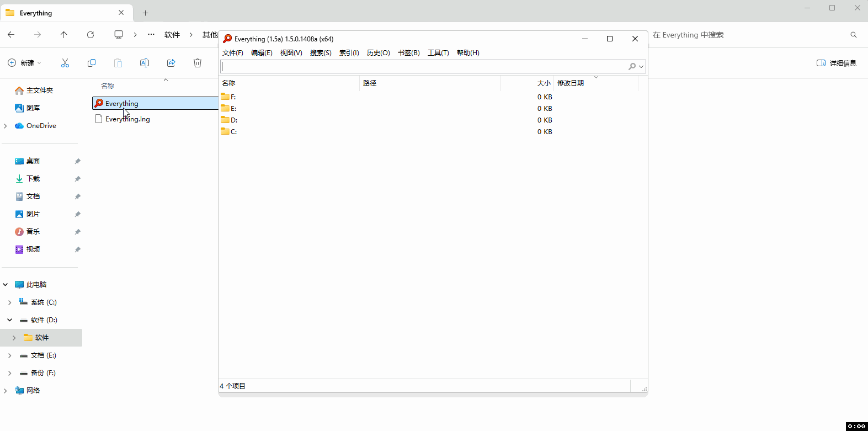
Task: Expand the 系统 (C:) drive tree node
Action: (x=9, y=302)
